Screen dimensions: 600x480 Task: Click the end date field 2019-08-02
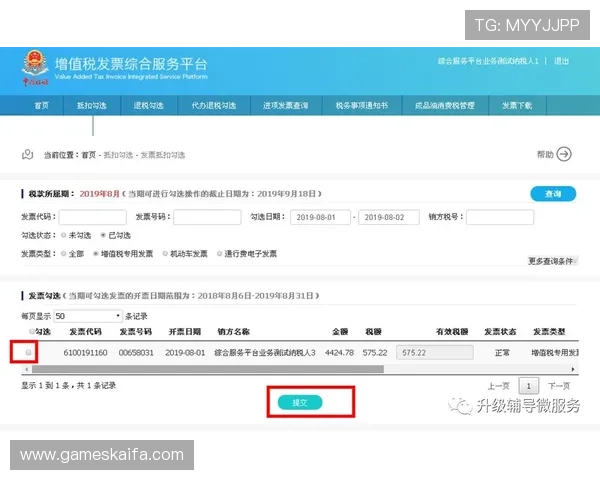tap(389, 217)
